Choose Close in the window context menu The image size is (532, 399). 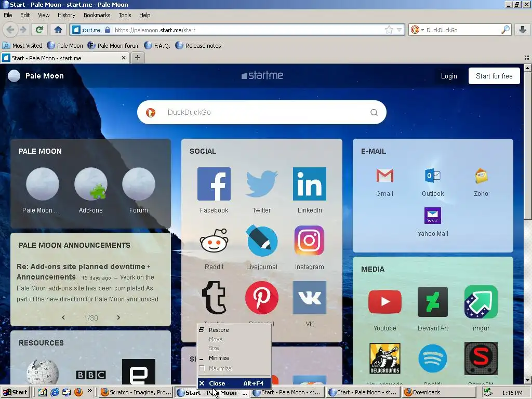click(x=234, y=383)
